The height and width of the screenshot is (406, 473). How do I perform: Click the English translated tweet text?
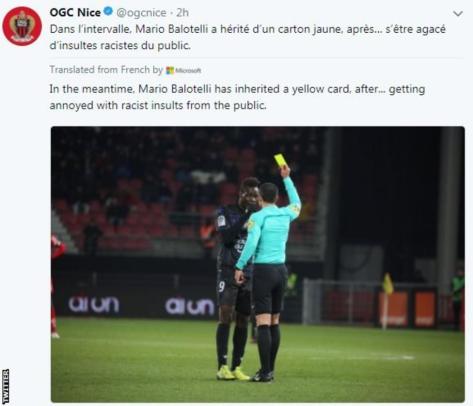coord(237,97)
